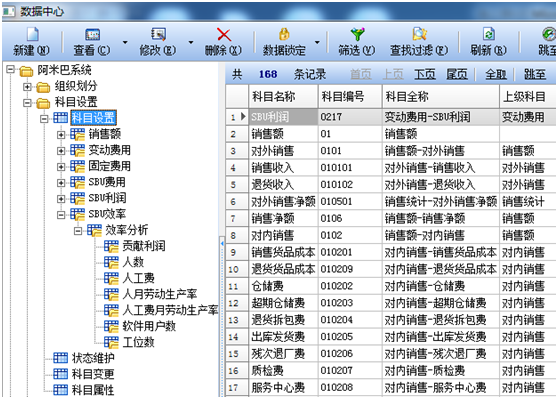The image size is (558, 399).
Task: Click the 人工费月劳动生产率 item icon
Action: point(111,310)
